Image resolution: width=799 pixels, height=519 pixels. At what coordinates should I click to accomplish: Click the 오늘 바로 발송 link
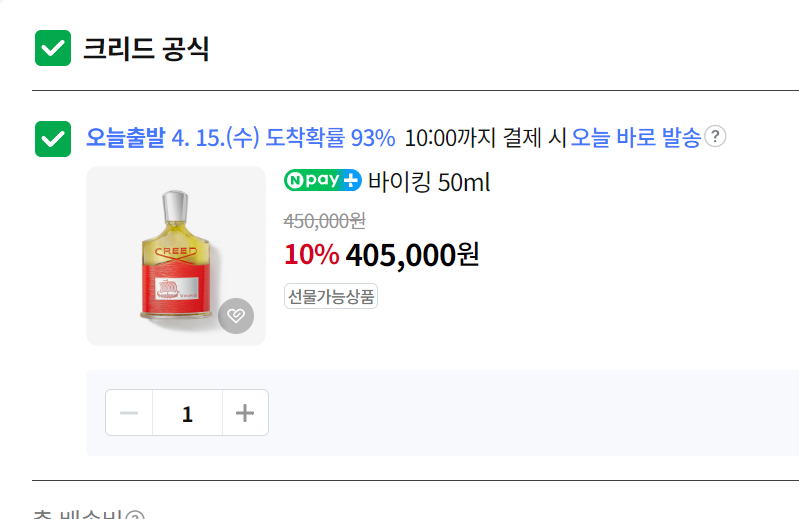[635, 138]
